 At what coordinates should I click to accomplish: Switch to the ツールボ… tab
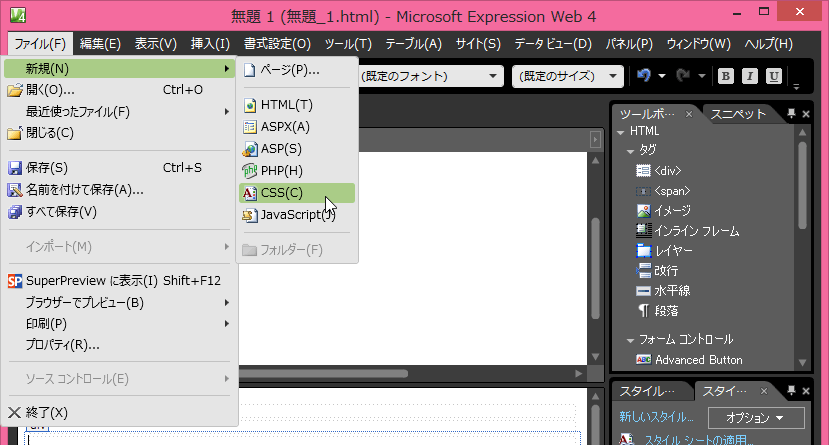tap(647, 114)
